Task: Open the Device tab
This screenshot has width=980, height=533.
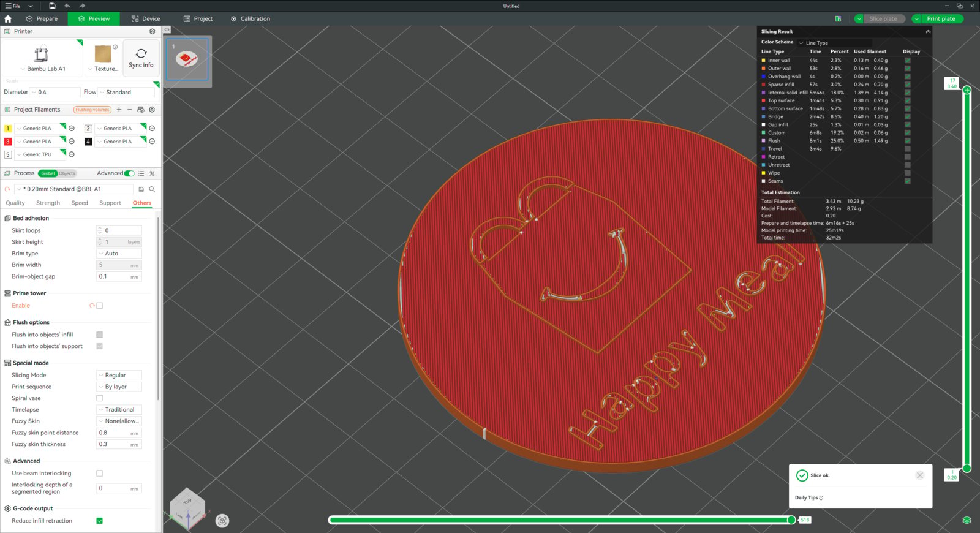Action: coord(146,19)
